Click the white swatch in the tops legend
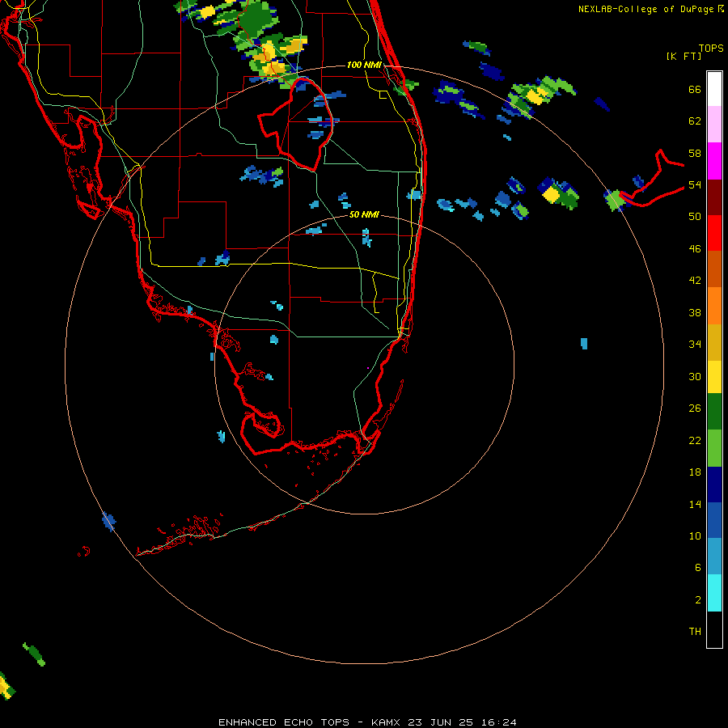Screen dimensions: 728x728 point(714,89)
